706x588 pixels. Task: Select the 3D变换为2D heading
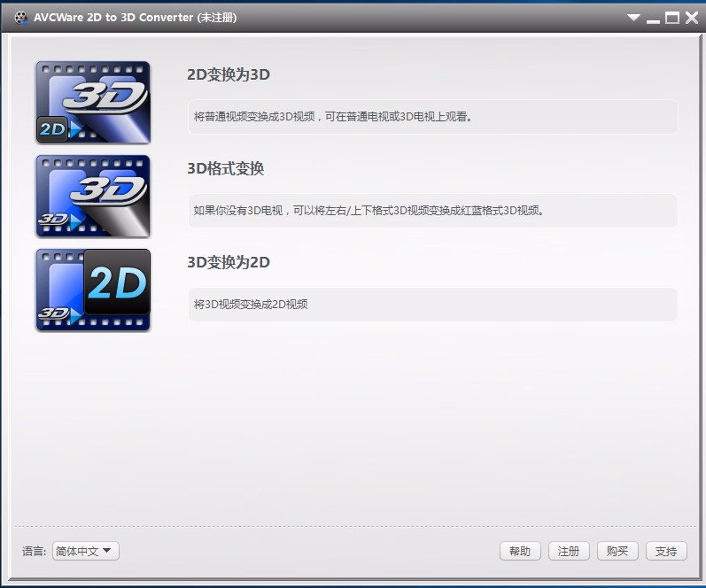click(x=229, y=262)
